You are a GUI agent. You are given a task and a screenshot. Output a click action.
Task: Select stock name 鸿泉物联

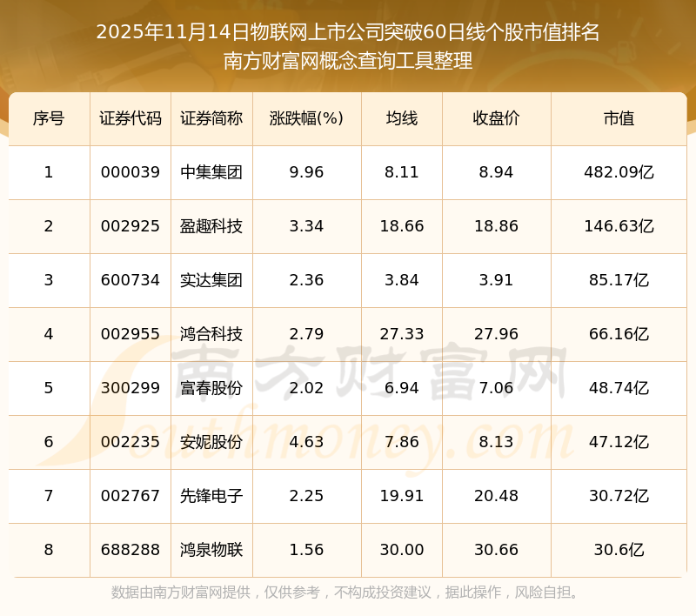coord(211,550)
